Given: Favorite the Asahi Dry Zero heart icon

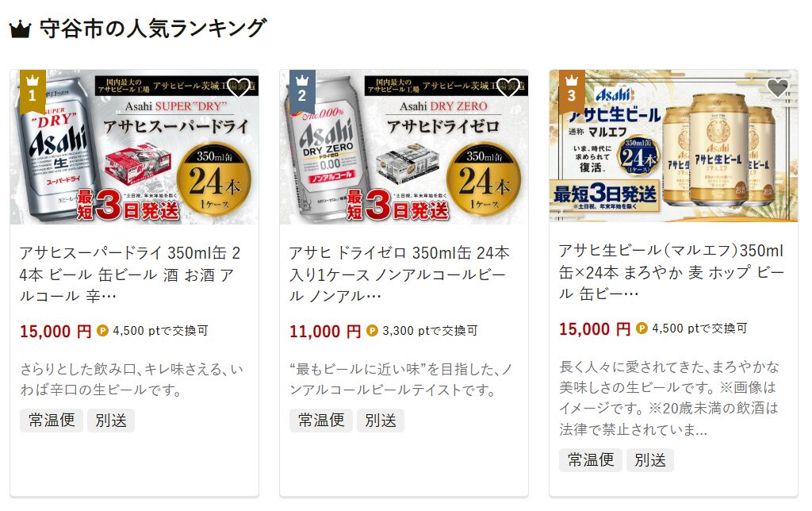Looking at the screenshot, I should (508, 87).
